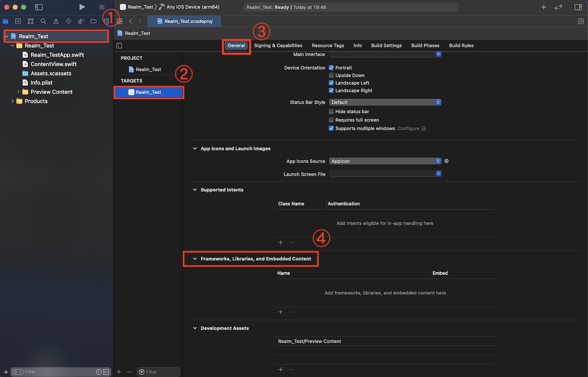The height and width of the screenshot is (377, 588).
Task: Collapse Frameworks, Libraries, and Embedded Content
Action: click(x=195, y=259)
